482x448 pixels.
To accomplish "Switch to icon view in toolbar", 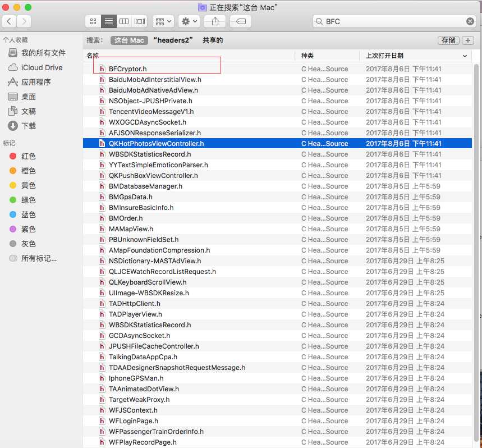I will [x=93, y=21].
